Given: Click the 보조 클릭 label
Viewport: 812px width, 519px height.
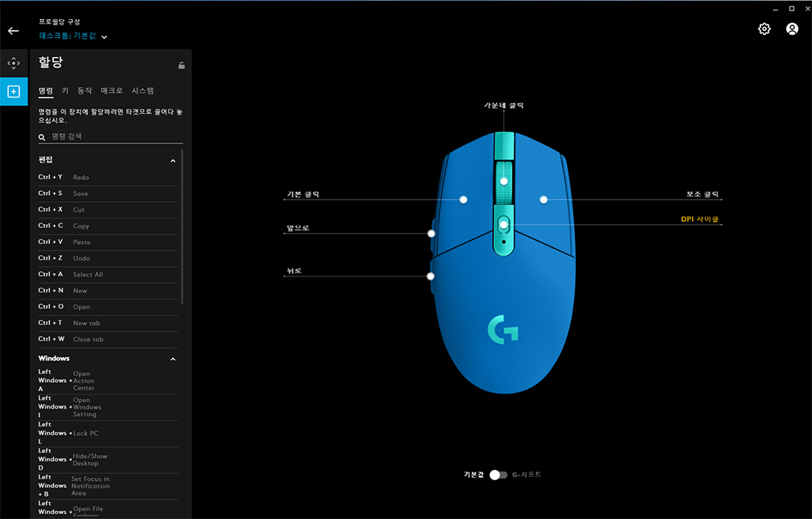Looking at the screenshot, I should [703, 194].
